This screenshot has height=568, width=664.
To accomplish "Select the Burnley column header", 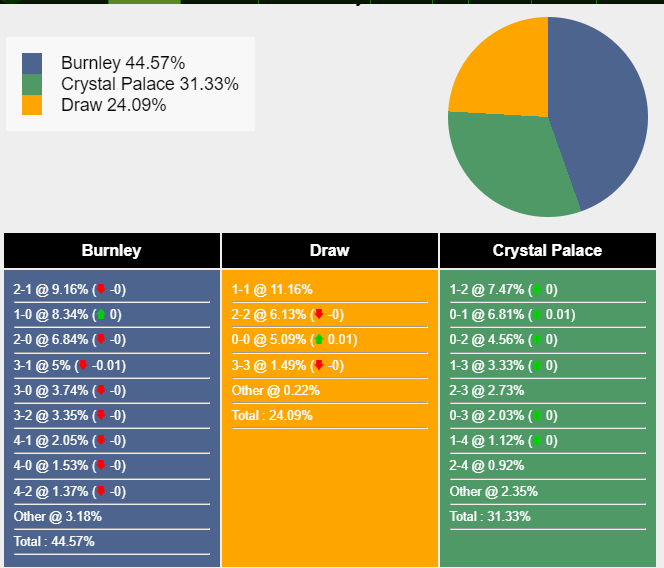I will pyautogui.click(x=111, y=250).
